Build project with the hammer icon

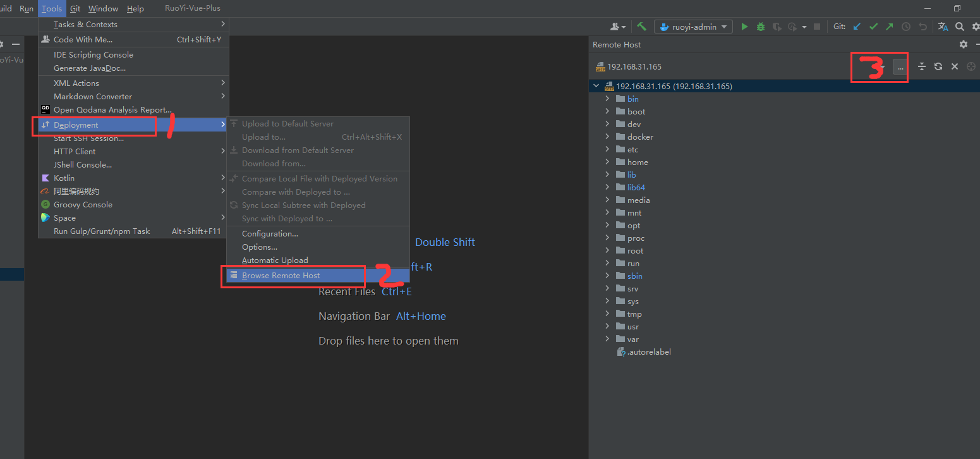(641, 27)
